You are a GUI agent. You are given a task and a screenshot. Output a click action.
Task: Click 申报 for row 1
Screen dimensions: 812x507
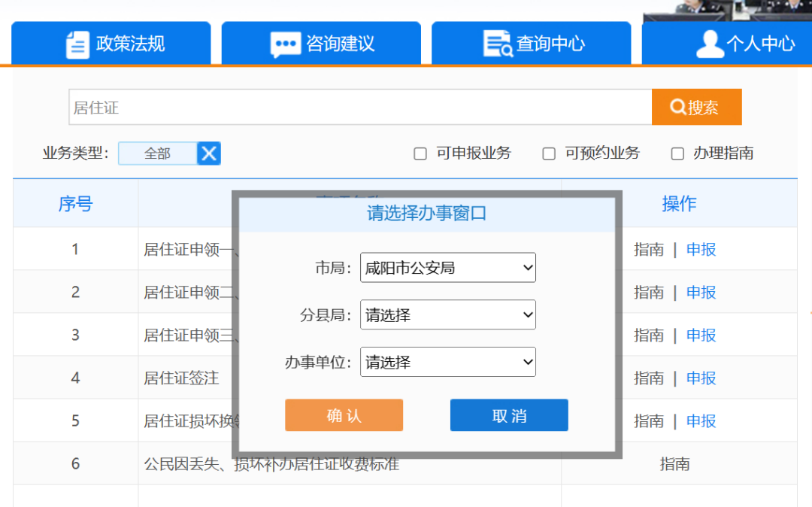click(701, 250)
